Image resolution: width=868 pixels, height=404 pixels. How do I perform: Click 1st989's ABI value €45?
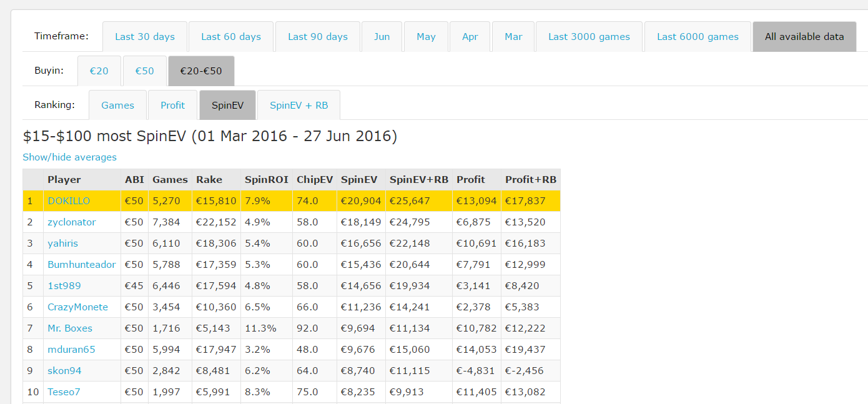click(x=134, y=286)
